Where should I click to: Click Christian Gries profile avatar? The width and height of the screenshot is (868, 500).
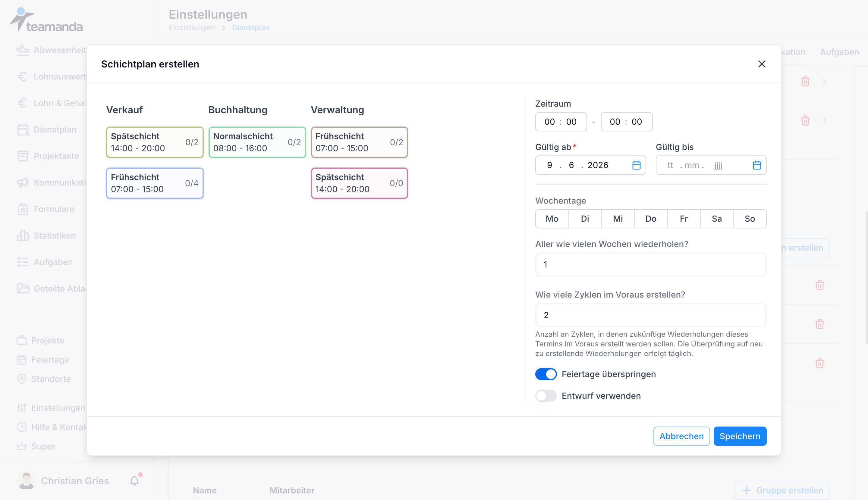27,480
